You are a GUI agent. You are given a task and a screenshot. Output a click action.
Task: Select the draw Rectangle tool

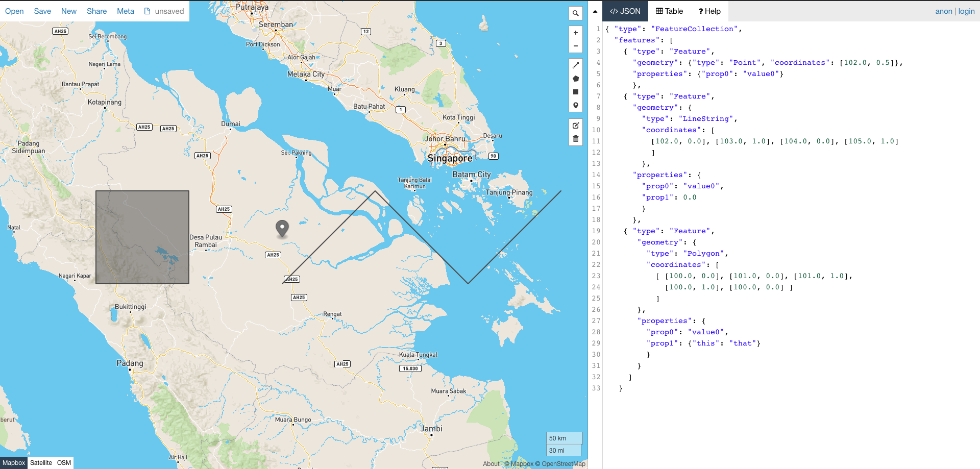click(x=575, y=92)
